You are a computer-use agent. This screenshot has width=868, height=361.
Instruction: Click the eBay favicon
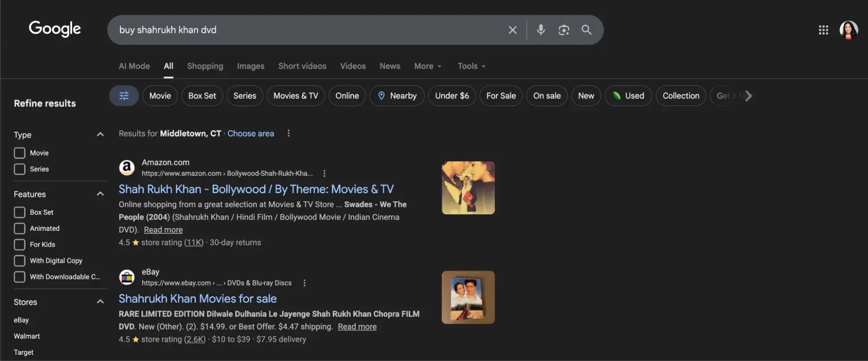point(127,277)
